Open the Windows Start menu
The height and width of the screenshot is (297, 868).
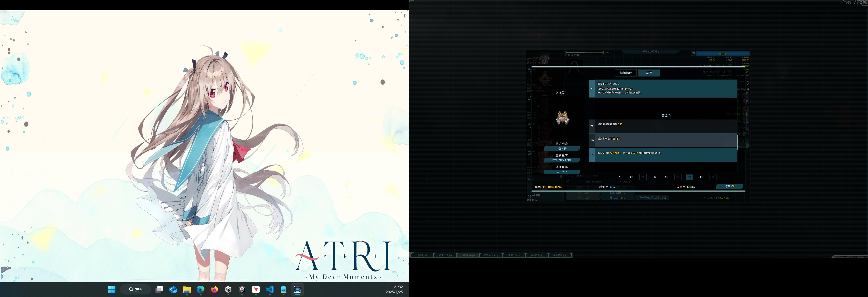(112, 289)
